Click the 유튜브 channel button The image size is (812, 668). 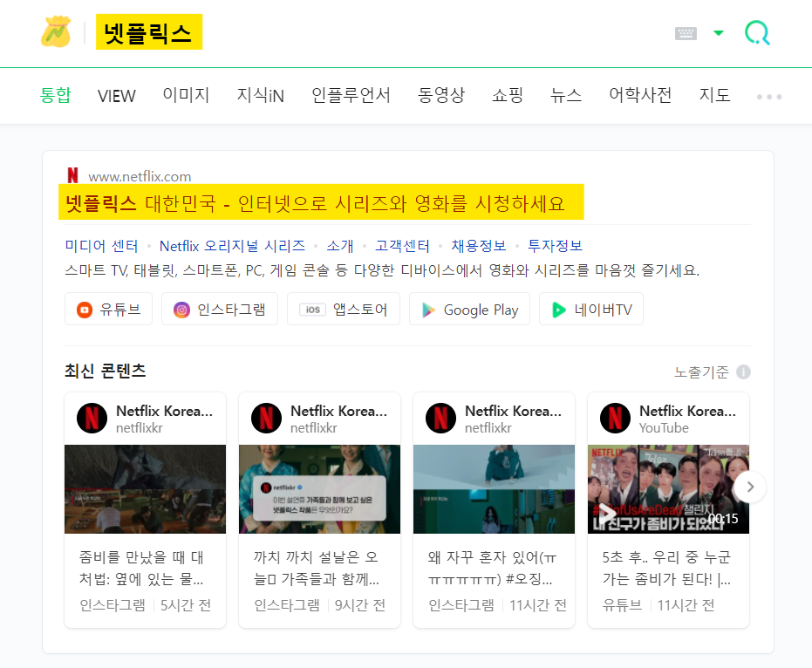[x=109, y=309]
